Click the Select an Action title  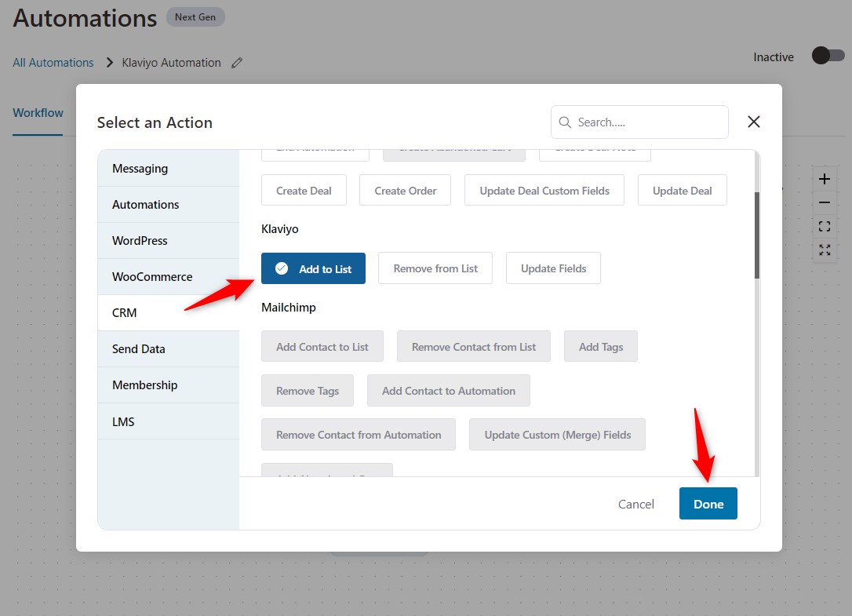pos(155,123)
